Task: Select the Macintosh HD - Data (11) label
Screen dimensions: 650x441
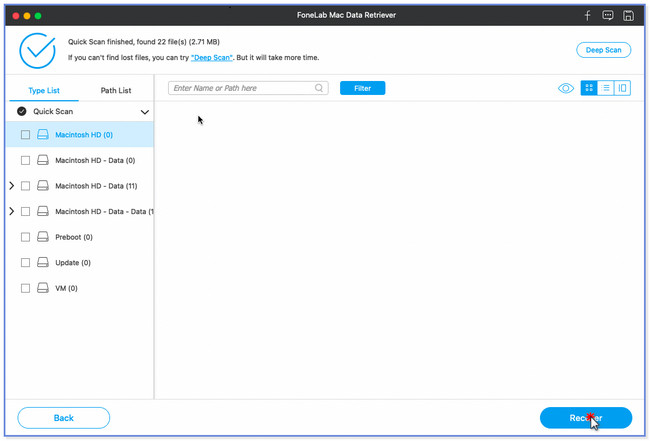Action: [96, 186]
